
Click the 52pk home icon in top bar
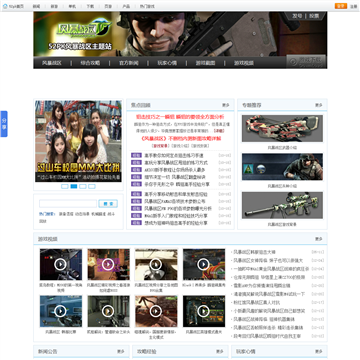tap(5, 6)
